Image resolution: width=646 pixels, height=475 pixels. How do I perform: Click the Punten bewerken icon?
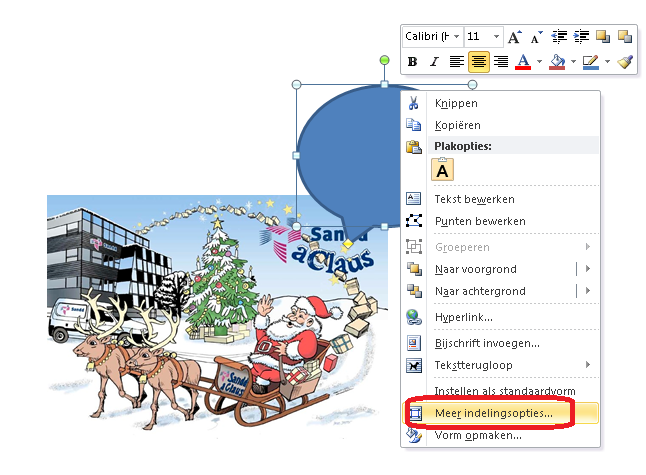pos(414,221)
